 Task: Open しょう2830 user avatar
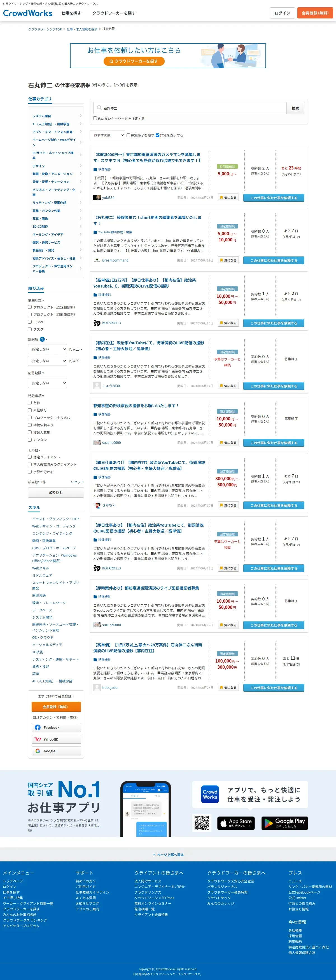click(x=97, y=385)
